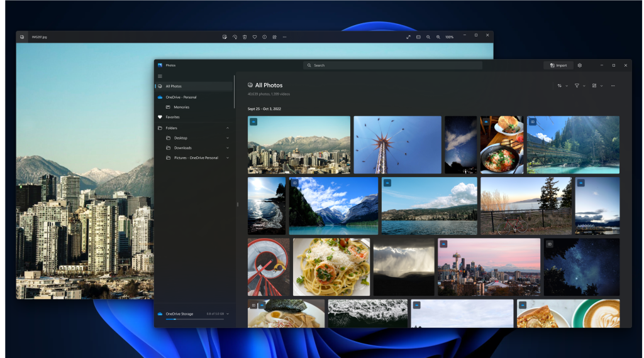Click the Search photos field
The image size is (644, 358).
tap(392, 65)
